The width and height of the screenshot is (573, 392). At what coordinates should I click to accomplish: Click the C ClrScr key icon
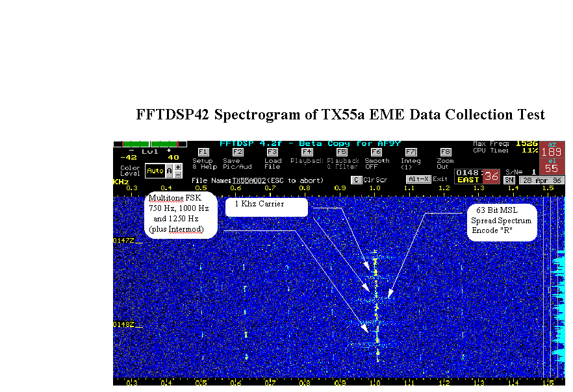[x=356, y=180]
